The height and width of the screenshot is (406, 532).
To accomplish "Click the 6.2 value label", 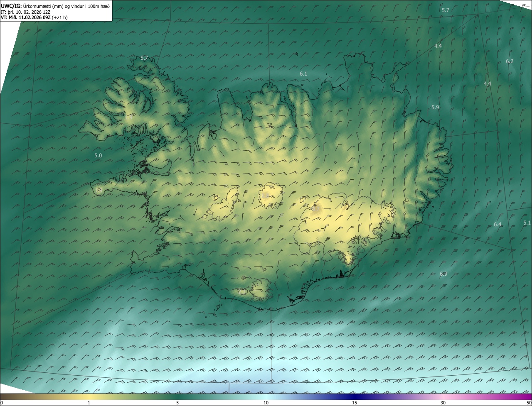I will [x=510, y=61].
